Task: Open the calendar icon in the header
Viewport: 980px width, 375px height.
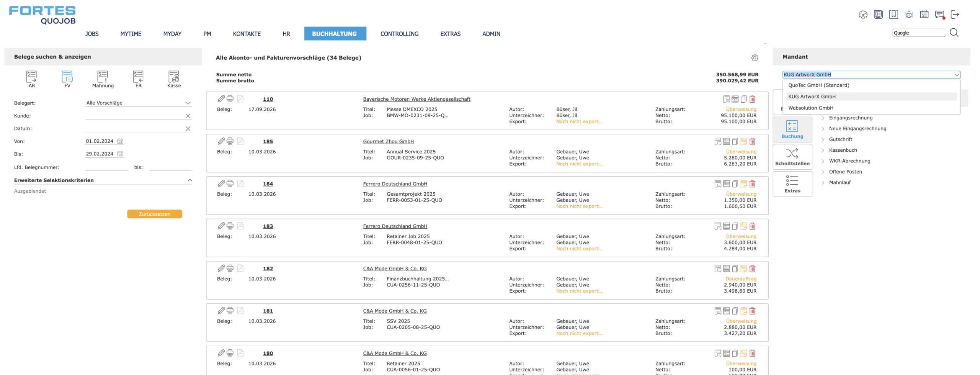Action: [924, 15]
